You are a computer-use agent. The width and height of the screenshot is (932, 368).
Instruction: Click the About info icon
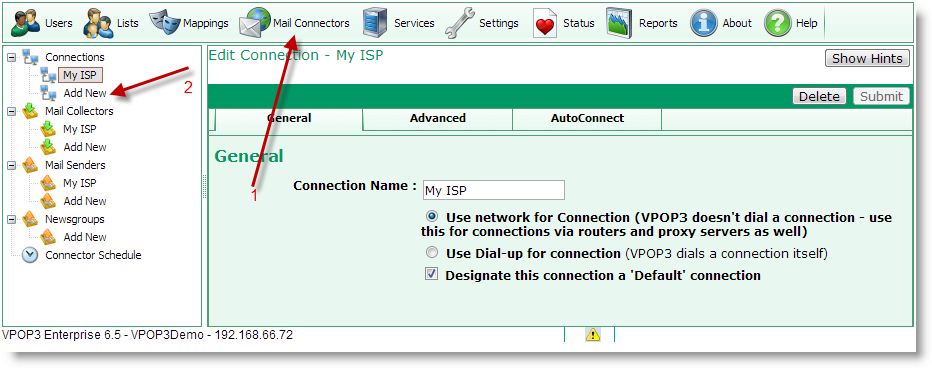click(703, 23)
